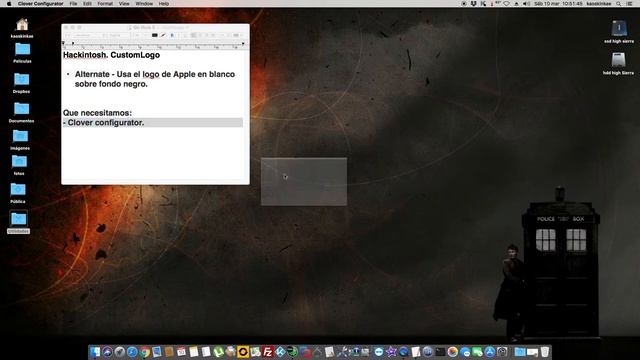Screen dimensions: 640x360
Task: Select the kaoskinkae home folder icon
Action: click(22, 25)
